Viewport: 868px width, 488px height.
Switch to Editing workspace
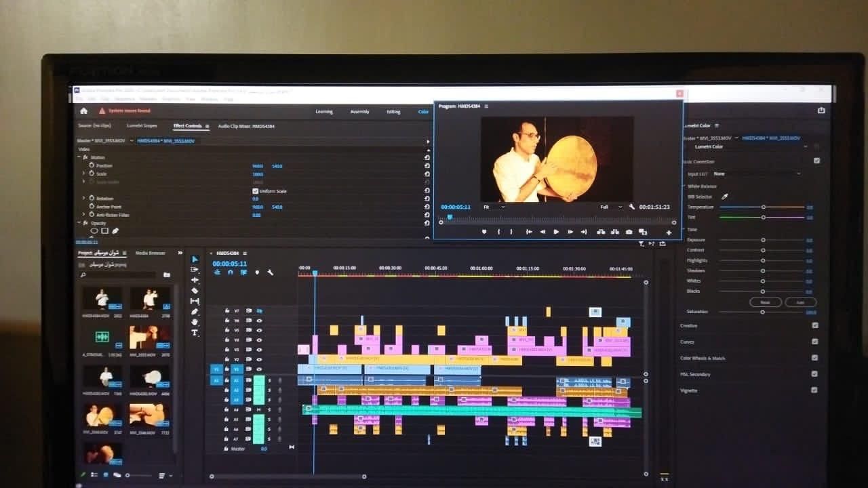click(393, 112)
